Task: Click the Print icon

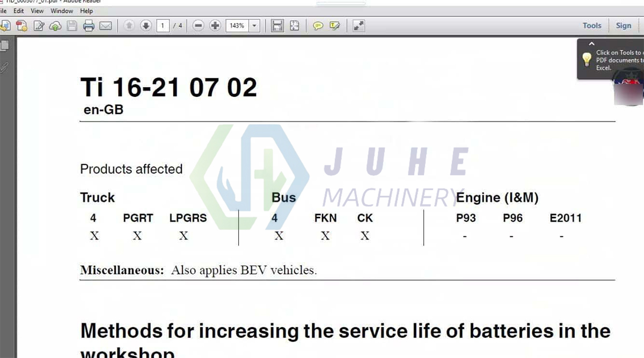Action: click(87, 25)
